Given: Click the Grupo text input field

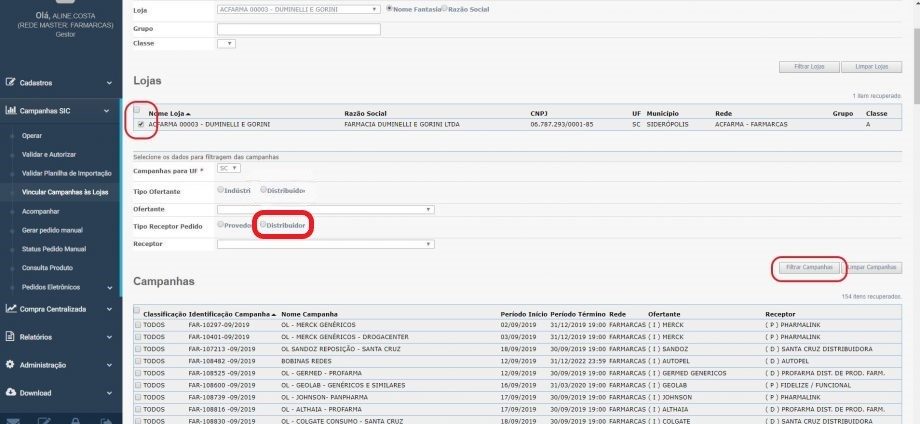Looking at the screenshot, I should click(x=298, y=29).
